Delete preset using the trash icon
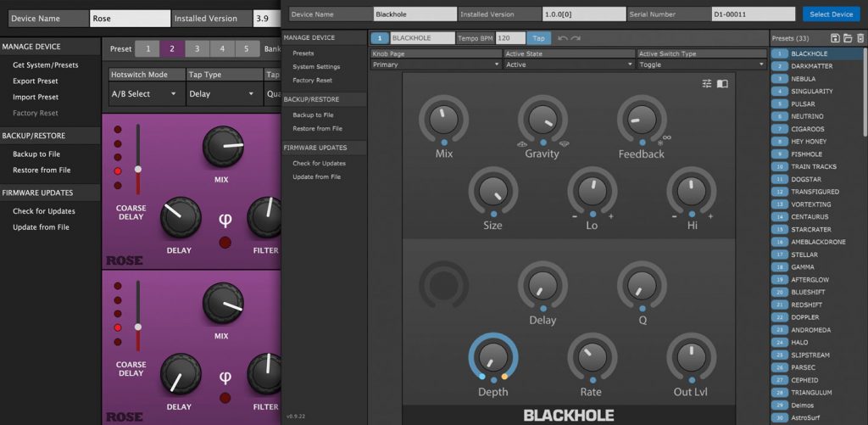This screenshot has width=868, height=425. (860, 38)
